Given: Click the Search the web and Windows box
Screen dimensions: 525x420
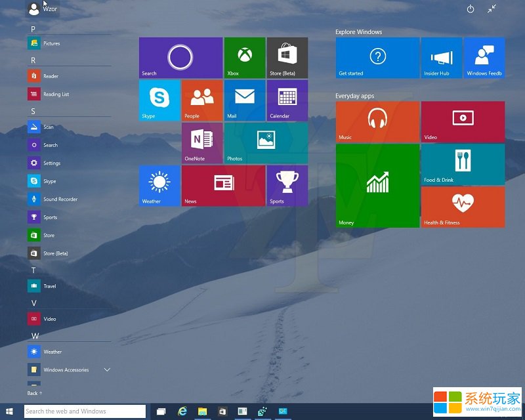Looking at the screenshot, I should click(x=85, y=411).
